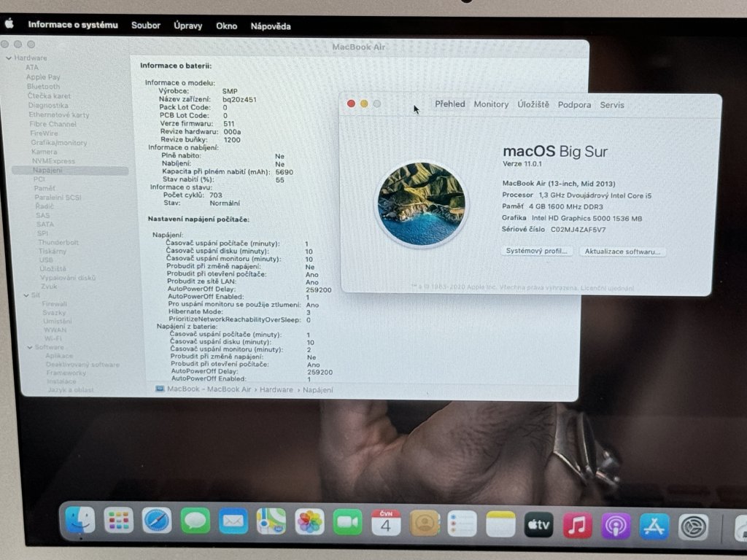Switch to the Servis tab
This screenshot has height=560, width=747.
click(x=612, y=105)
